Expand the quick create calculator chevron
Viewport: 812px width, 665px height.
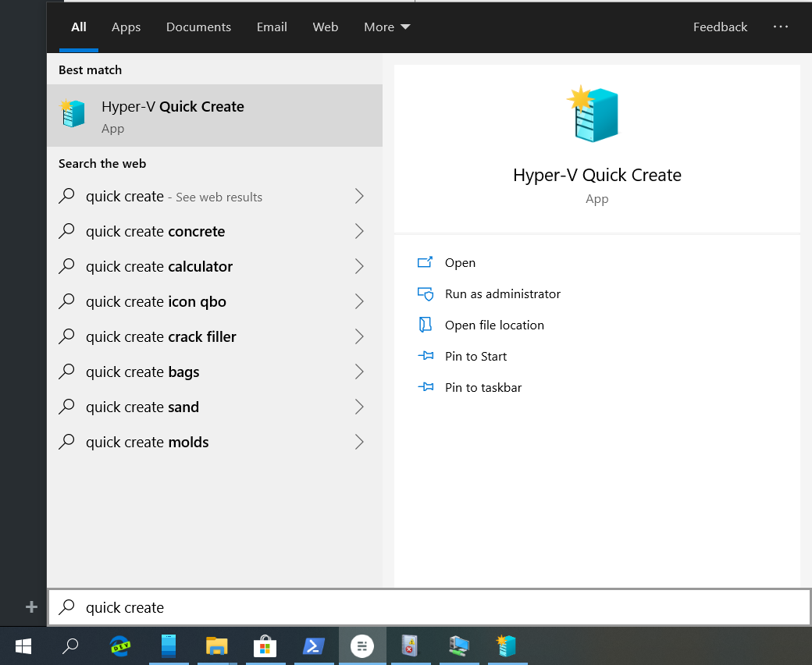[359, 266]
